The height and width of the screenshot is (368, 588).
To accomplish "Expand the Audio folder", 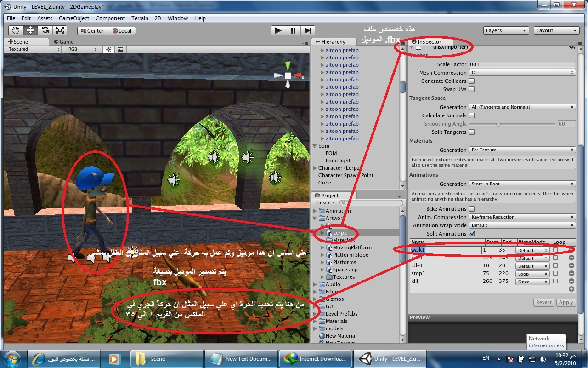I will (x=315, y=284).
